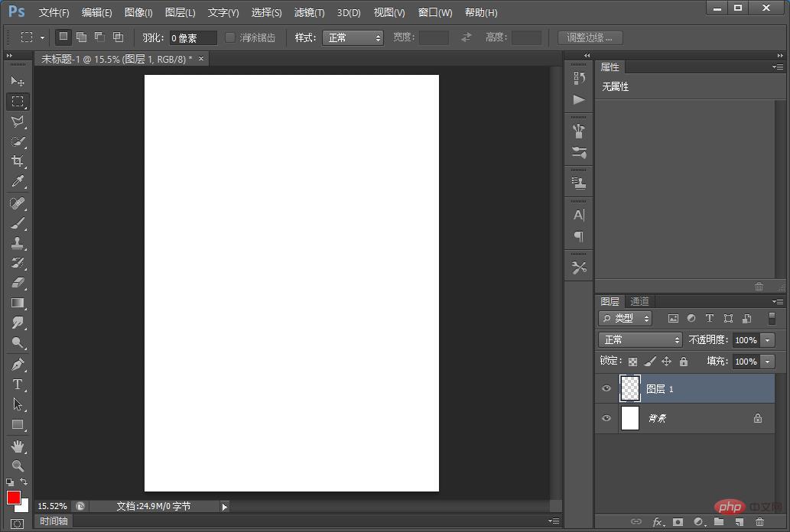Select the Path Selection tool
The width and height of the screenshot is (790, 532).
point(18,404)
